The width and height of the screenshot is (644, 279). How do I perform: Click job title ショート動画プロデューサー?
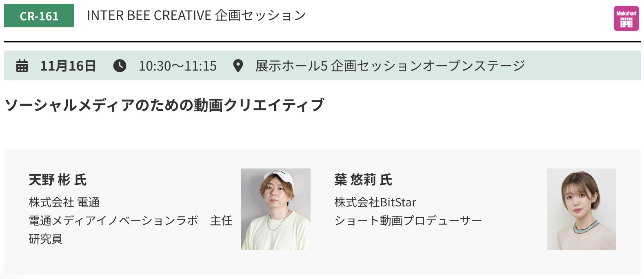pyautogui.click(x=408, y=220)
